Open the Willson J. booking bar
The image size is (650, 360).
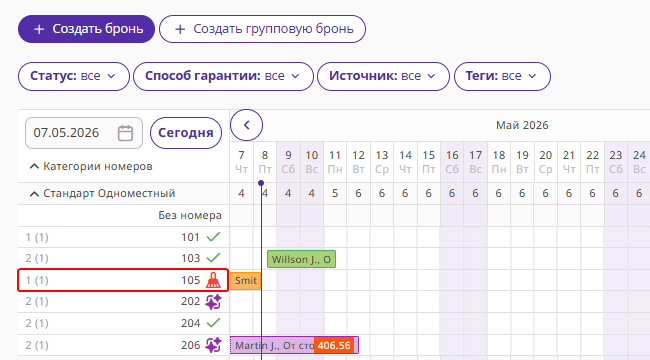pos(301,259)
